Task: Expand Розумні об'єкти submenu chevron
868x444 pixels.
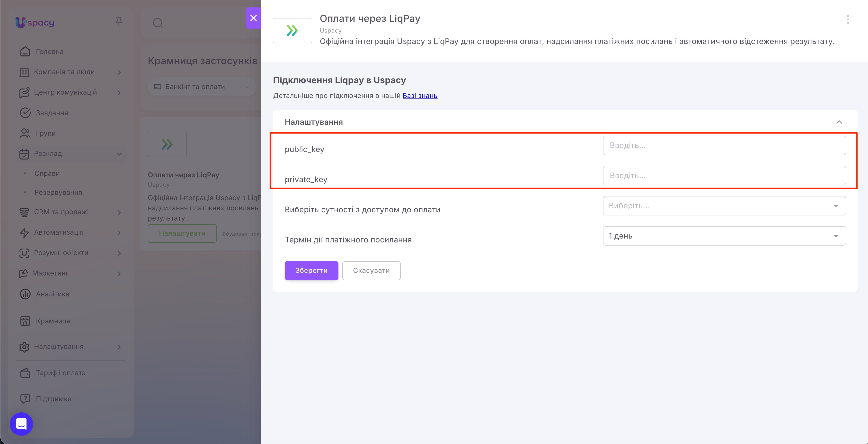Action: coord(119,253)
